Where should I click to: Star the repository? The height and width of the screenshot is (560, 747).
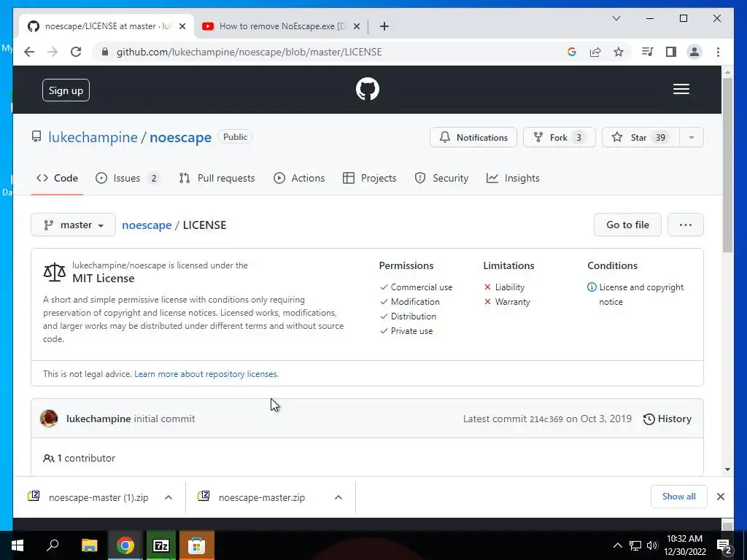click(x=640, y=137)
